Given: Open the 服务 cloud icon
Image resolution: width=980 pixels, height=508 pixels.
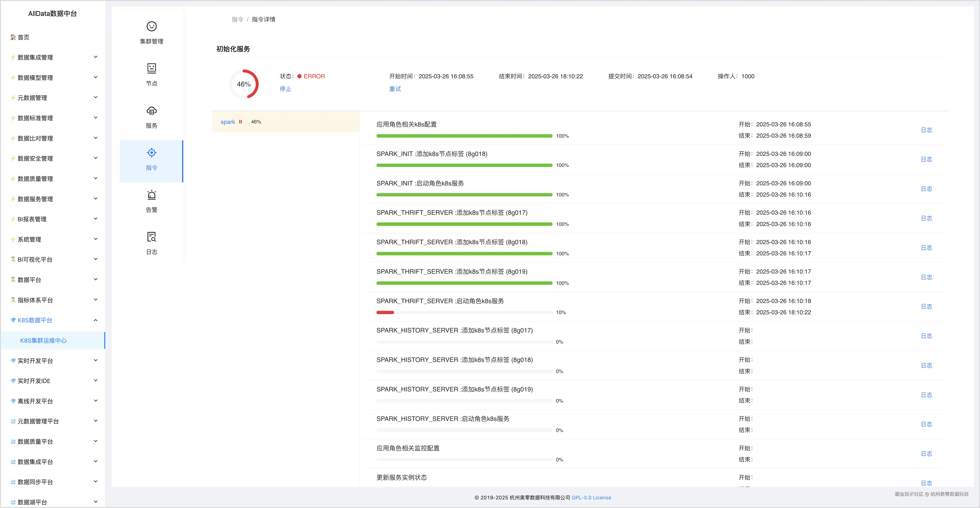Looking at the screenshot, I should 151,111.
